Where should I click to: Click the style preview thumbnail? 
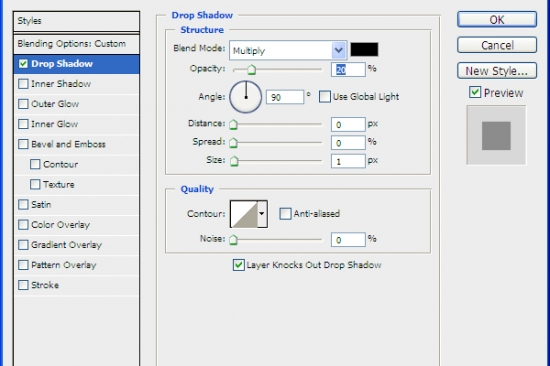pyautogui.click(x=496, y=135)
